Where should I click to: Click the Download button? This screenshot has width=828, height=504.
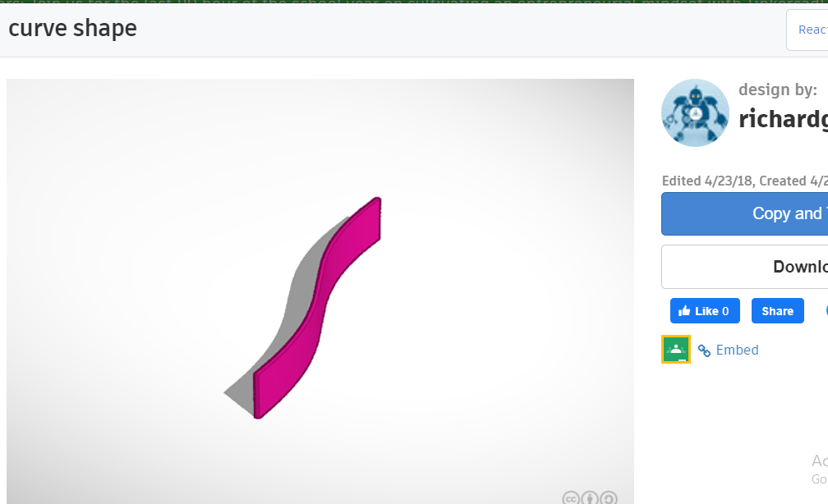[744, 267]
